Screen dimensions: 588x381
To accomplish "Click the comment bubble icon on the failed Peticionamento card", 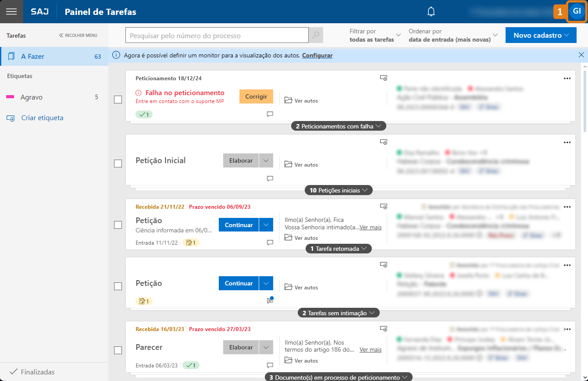I will pyautogui.click(x=270, y=114).
